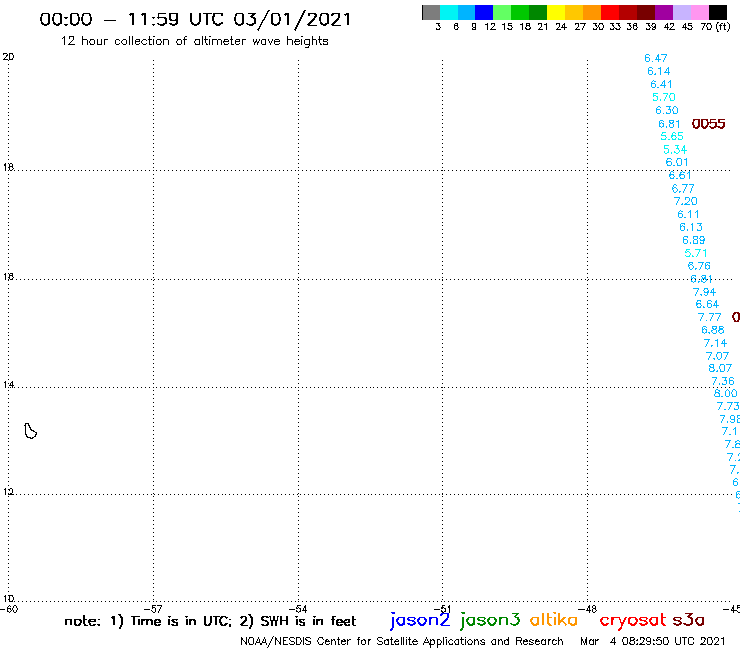Screen dimensions: 740x650
Task: Click the wave height value 6.14
Action: (658, 71)
